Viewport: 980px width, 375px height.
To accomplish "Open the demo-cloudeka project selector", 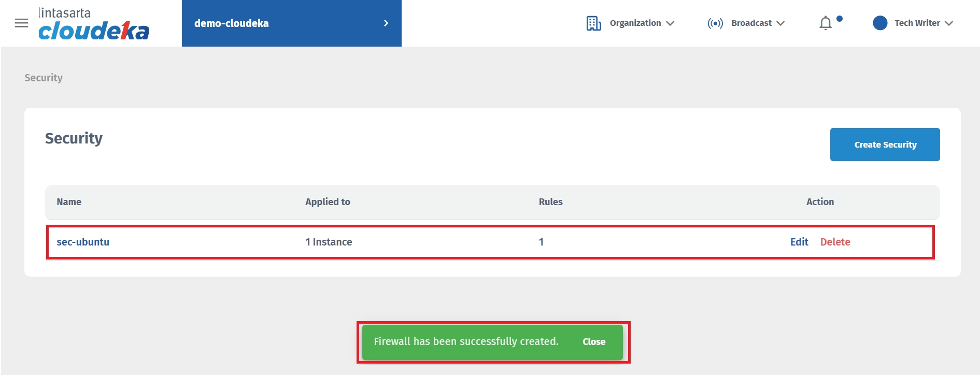I will [x=232, y=23].
